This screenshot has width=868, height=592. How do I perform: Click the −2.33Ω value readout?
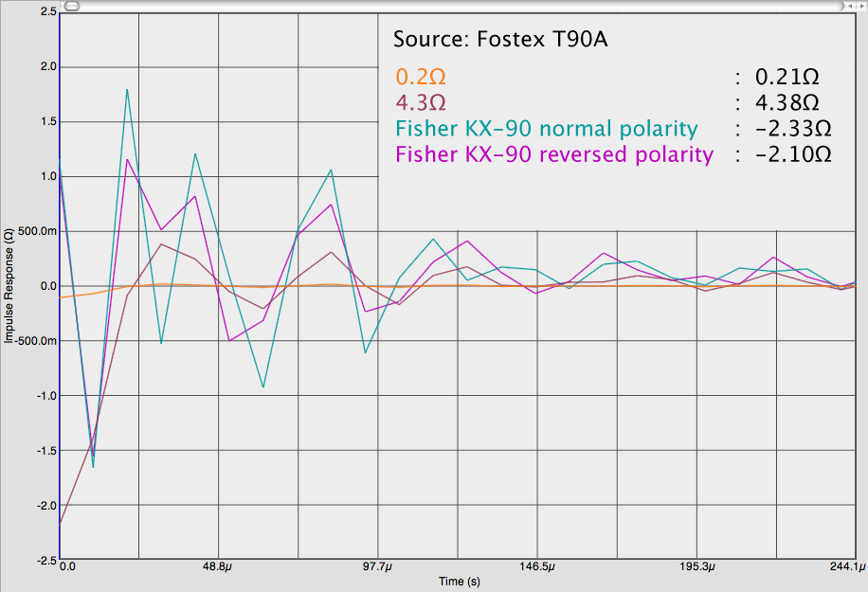(x=793, y=129)
